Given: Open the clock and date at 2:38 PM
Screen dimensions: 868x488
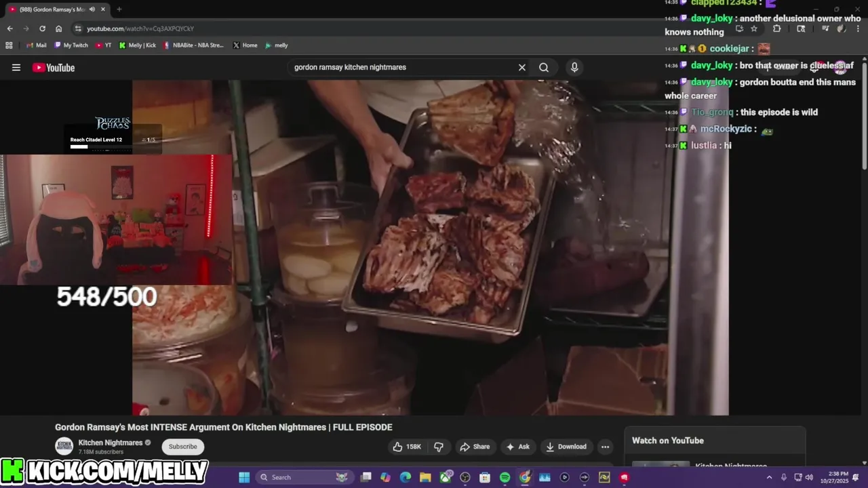Looking at the screenshot, I should click(x=834, y=477).
